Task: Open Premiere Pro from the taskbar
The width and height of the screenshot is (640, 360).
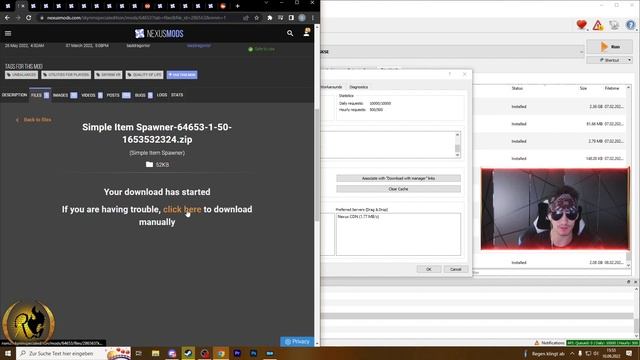Action: (x=237, y=353)
